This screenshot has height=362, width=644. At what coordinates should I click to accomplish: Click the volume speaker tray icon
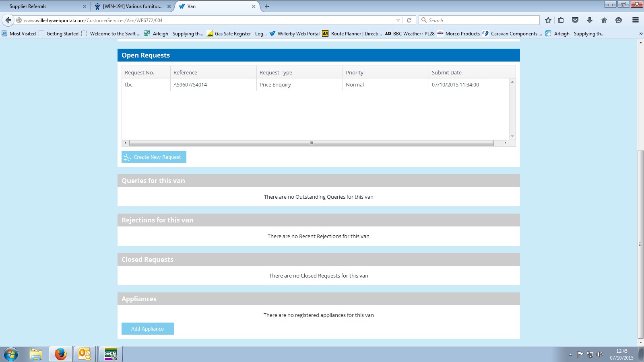pos(600,354)
